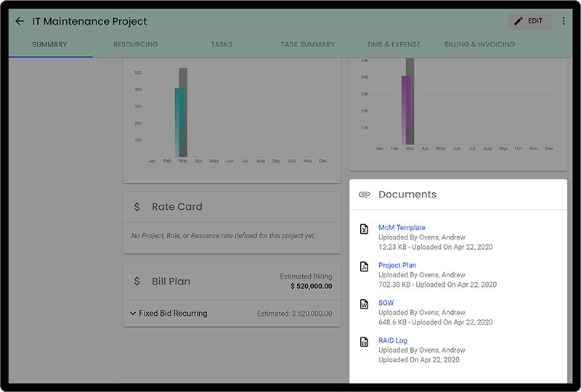Click '648.6 KB - Uploaded On Apr 22, 2020'
Image resolution: width=581 pixels, height=392 pixels.
435,322
